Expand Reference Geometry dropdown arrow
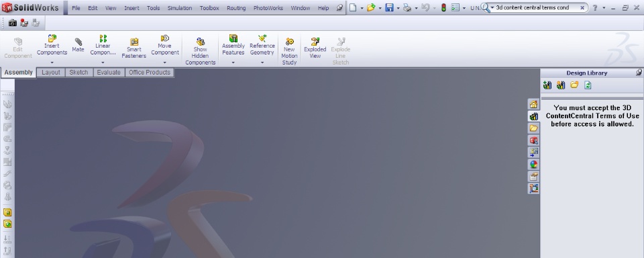644x258 pixels. 262,62
